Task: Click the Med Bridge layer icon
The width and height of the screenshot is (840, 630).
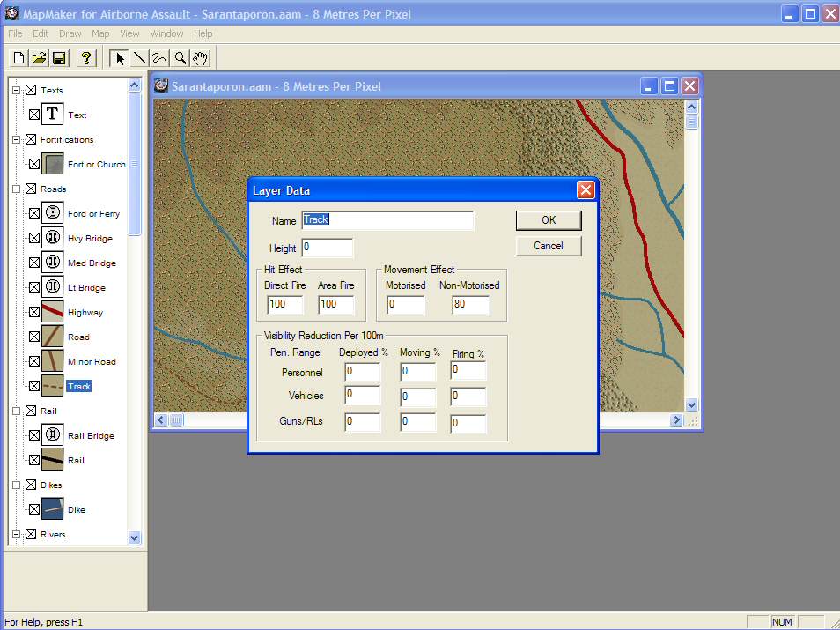Action: click(53, 263)
